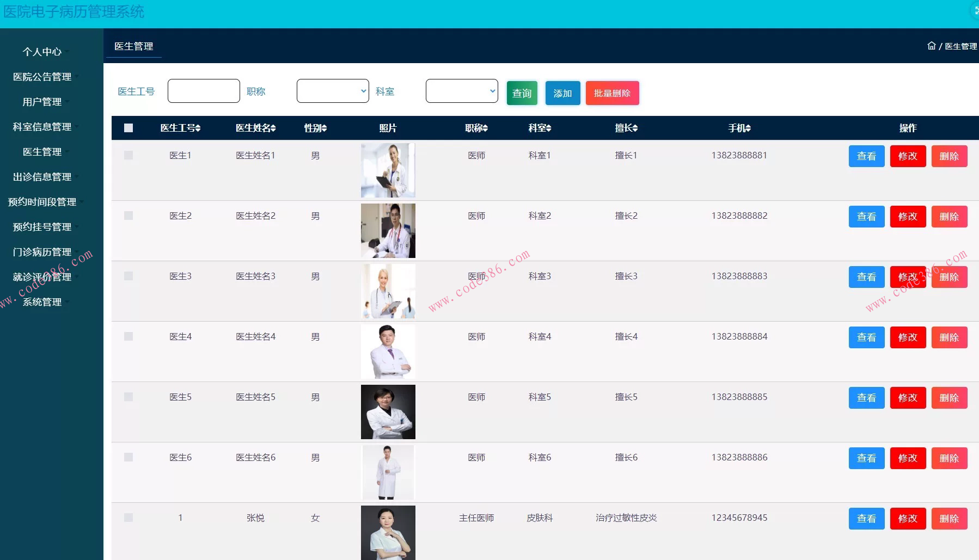
Task: Open the 职称 dropdown filter
Action: point(333,91)
